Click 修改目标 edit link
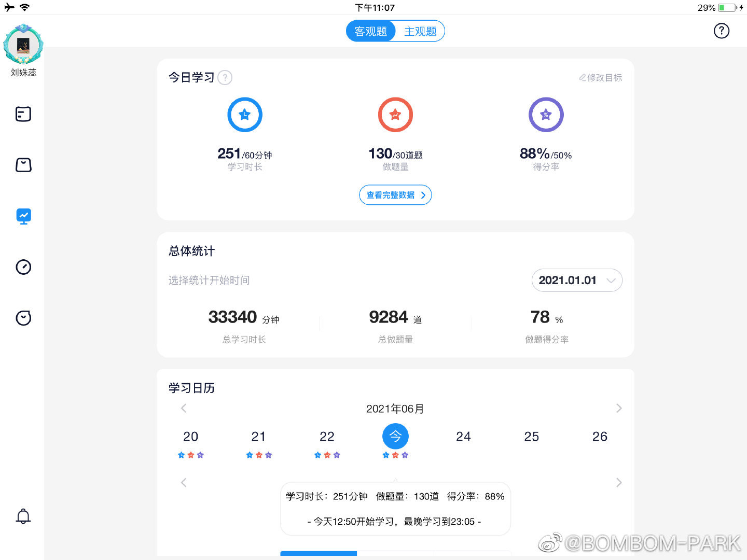The width and height of the screenshot is (747, 560). tap(601, 78)
